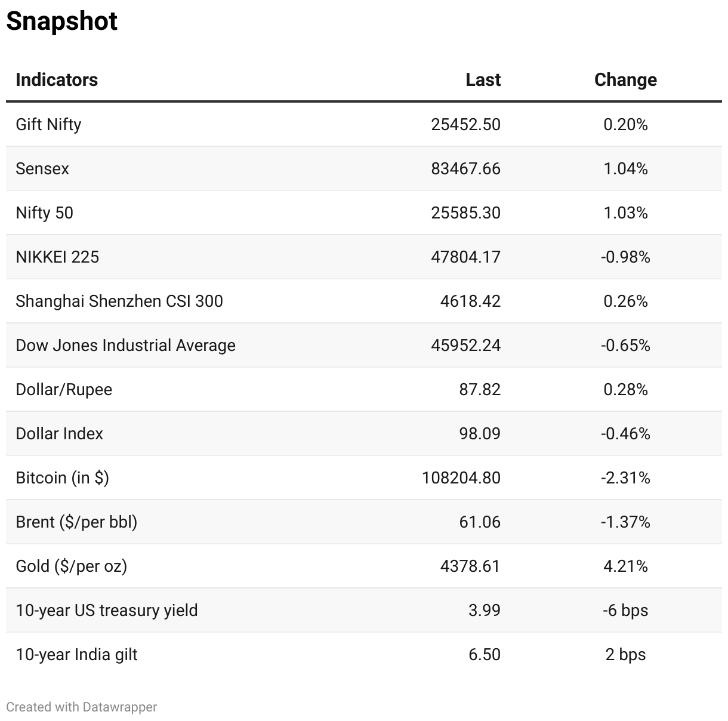This screenshot has width=728, height=721.
Task: Select 10-year US treasury yield label
Action: click(107, 611)
